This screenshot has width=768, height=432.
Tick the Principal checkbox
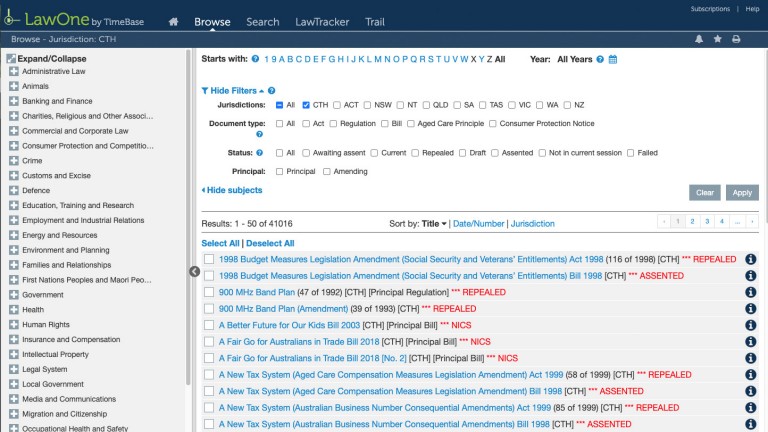click(280, 171)
